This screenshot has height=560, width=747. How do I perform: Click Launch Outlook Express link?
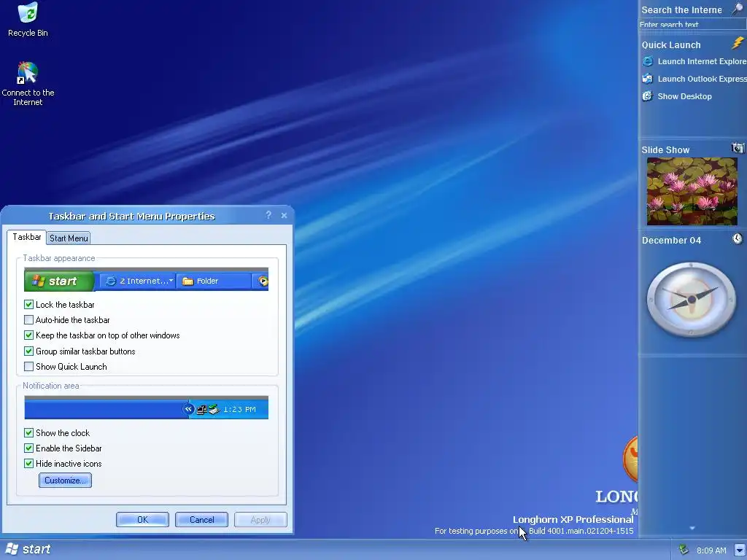point(702,79)
